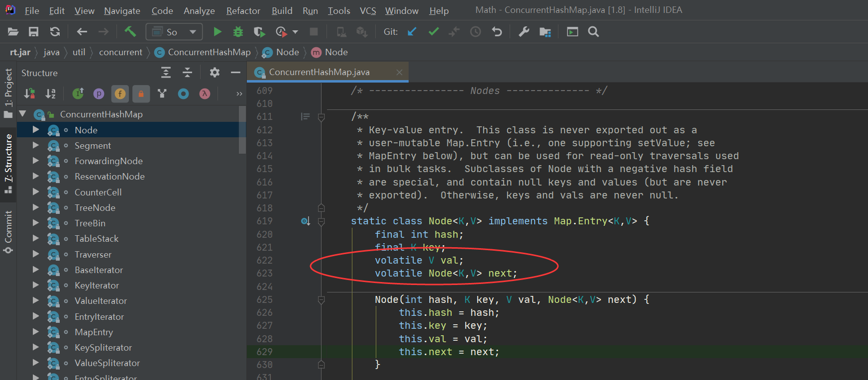Click rt.jar in the breadcrumb bar
868x380 pixels.
20,52
